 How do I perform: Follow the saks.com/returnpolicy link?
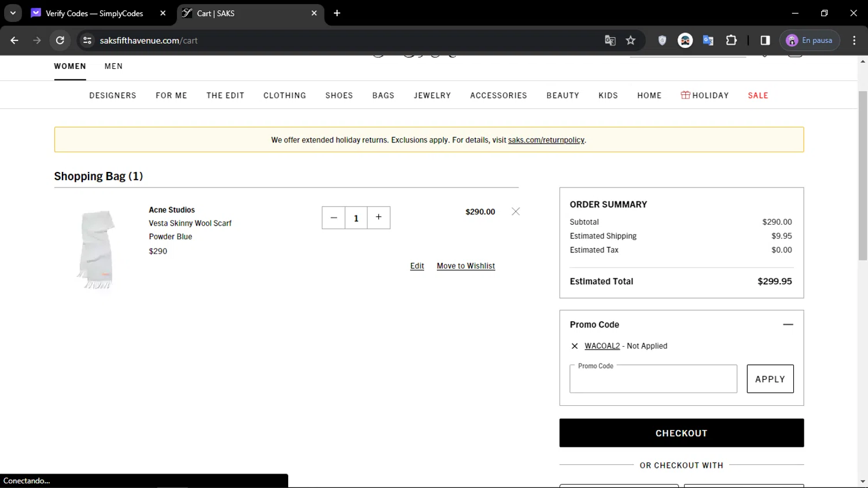click(x=546, y=140)
